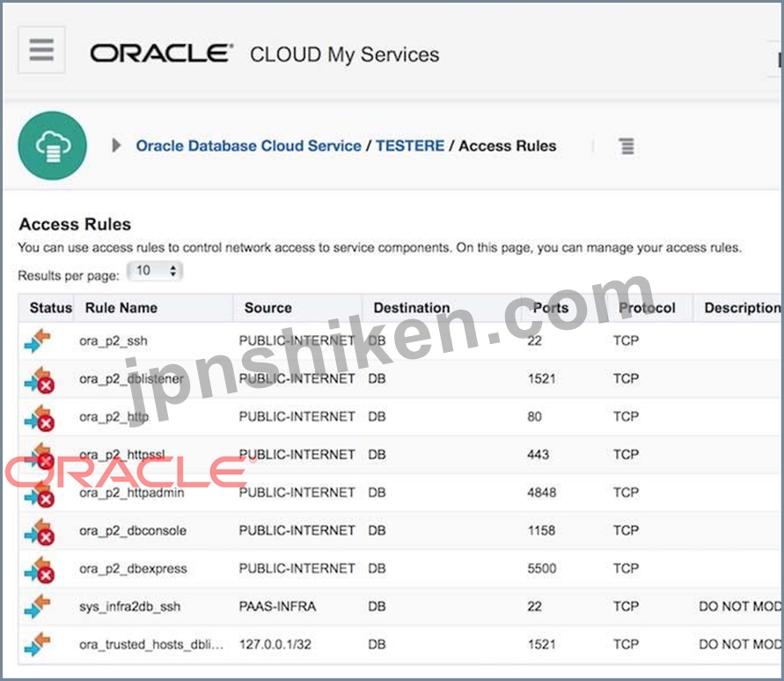Click disabled status icon of ora_p2_dbconsole

pos(39,532)
